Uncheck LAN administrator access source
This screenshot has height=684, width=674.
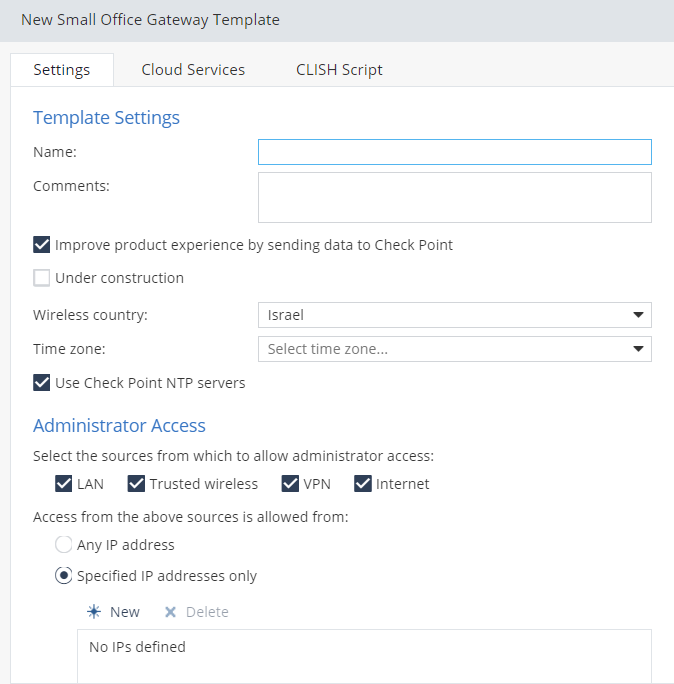tap(63, 484)
